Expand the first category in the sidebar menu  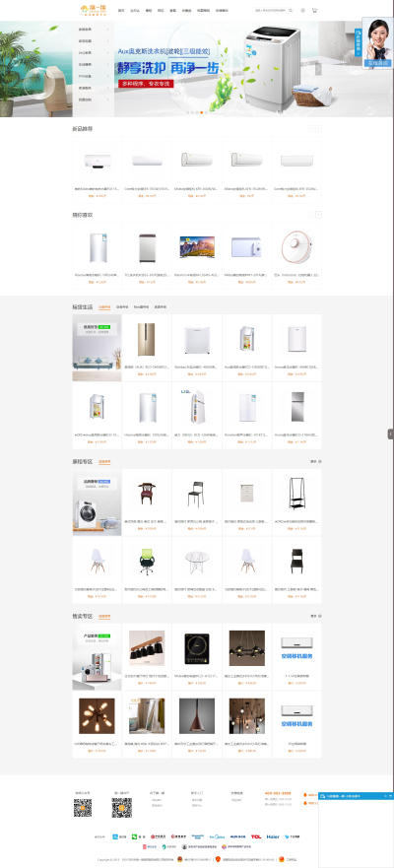pos(94,30)
